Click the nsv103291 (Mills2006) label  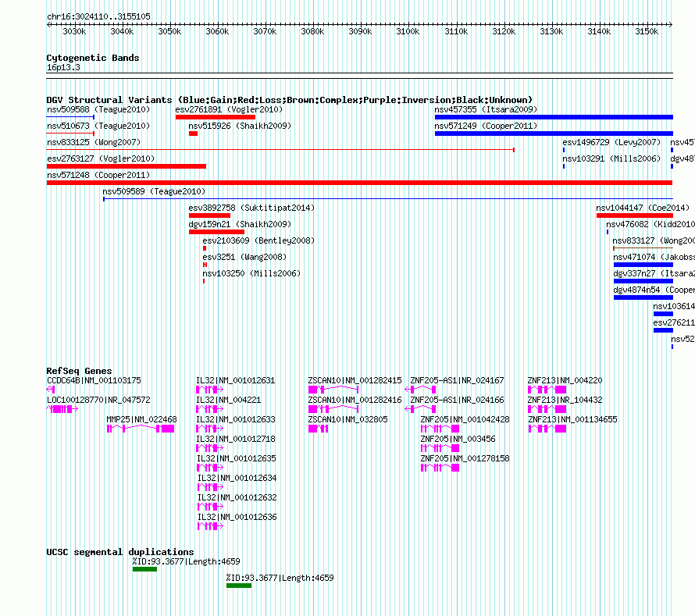611,158
